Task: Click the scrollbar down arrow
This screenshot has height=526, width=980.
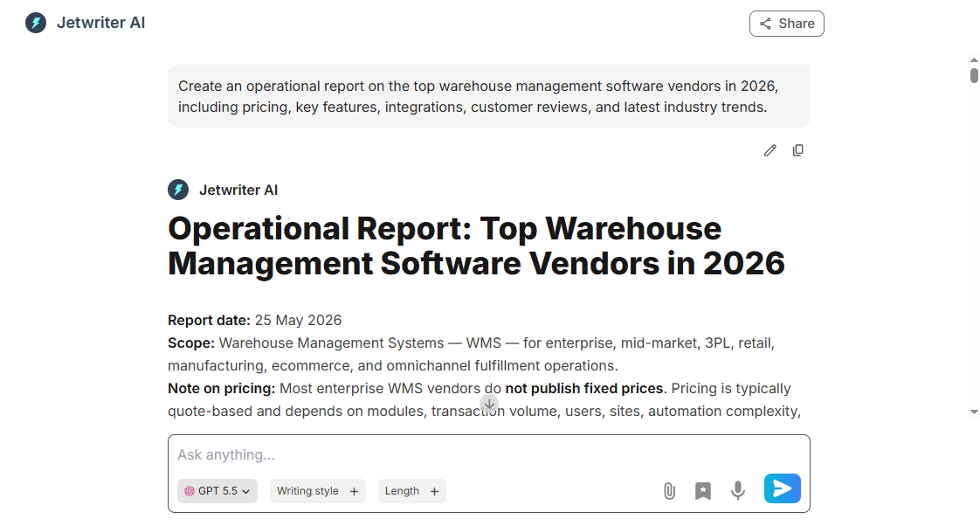Action: 975,412
